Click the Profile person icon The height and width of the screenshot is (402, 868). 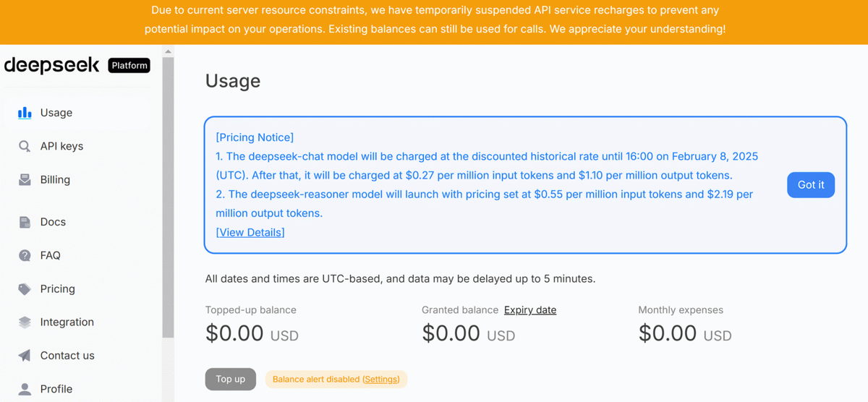pyautogui.click(x=25, y=389)
